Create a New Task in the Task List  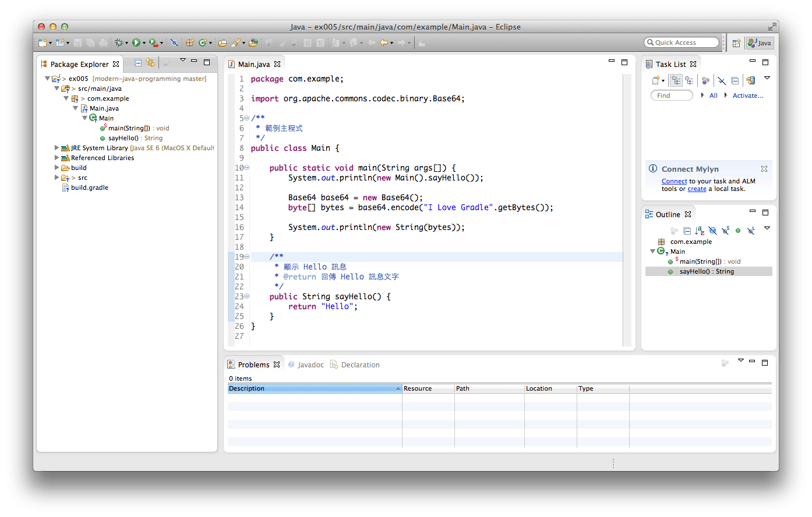click(655, 80)
